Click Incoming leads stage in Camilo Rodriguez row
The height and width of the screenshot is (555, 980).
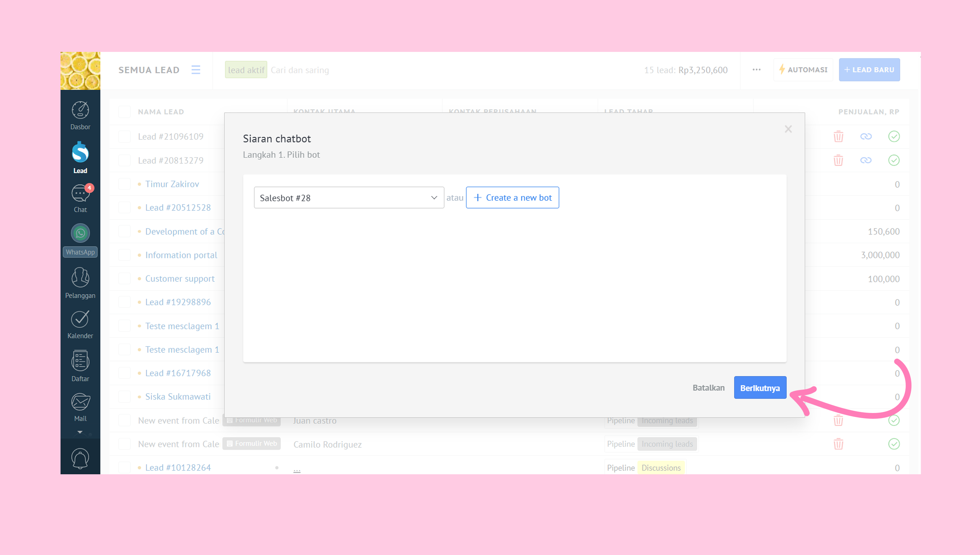tap(667, 444)
